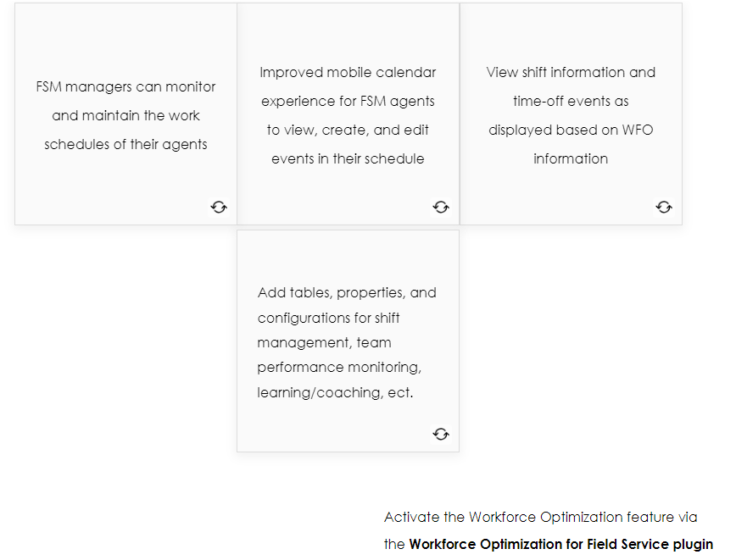Click 'experience for FSM agents' line

pos(348,102)
